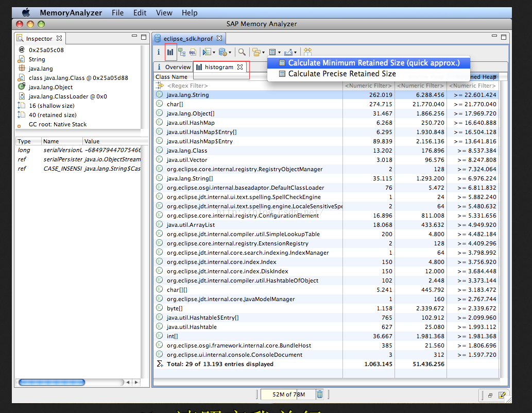Image resolution: width=532 pixels, height=413 pixels.
Task: Run garbage collector trash icon
Action: pos(320,394)
